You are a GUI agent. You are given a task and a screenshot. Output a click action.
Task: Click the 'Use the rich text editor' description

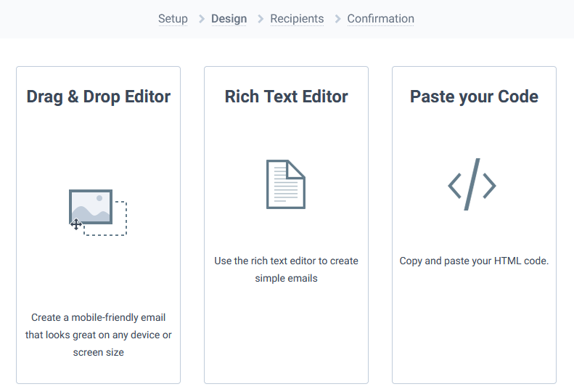coord(286,269)
